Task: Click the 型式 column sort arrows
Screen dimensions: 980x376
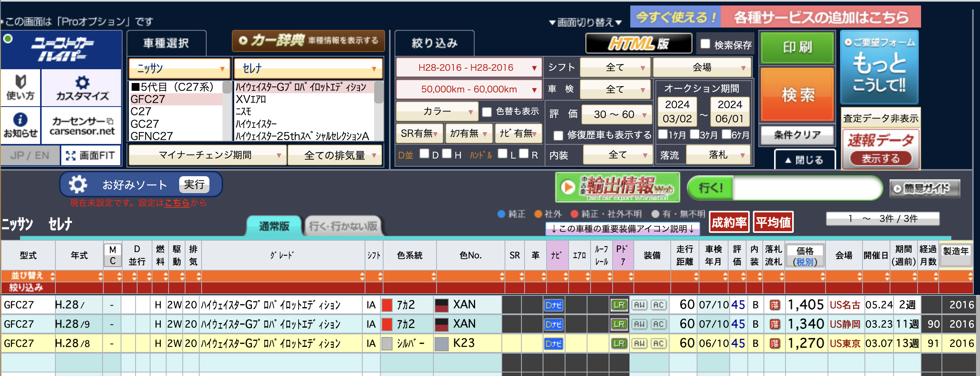Action: coord(52,276)
